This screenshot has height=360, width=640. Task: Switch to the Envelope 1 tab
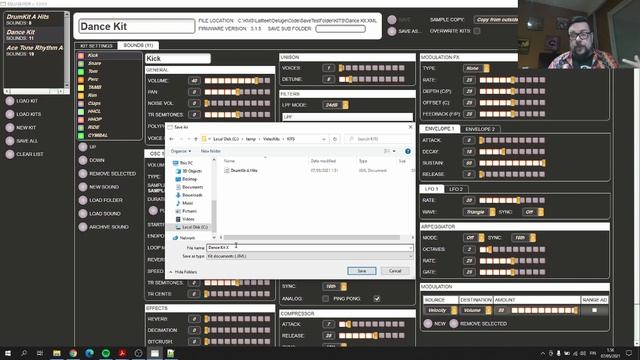pyautogui.click(x=440, y=129)
